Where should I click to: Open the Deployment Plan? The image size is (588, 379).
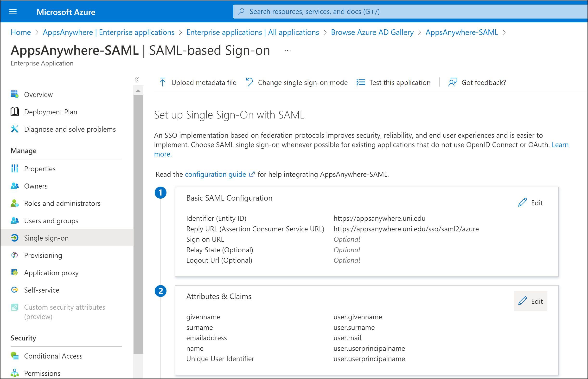coord(51,112)
